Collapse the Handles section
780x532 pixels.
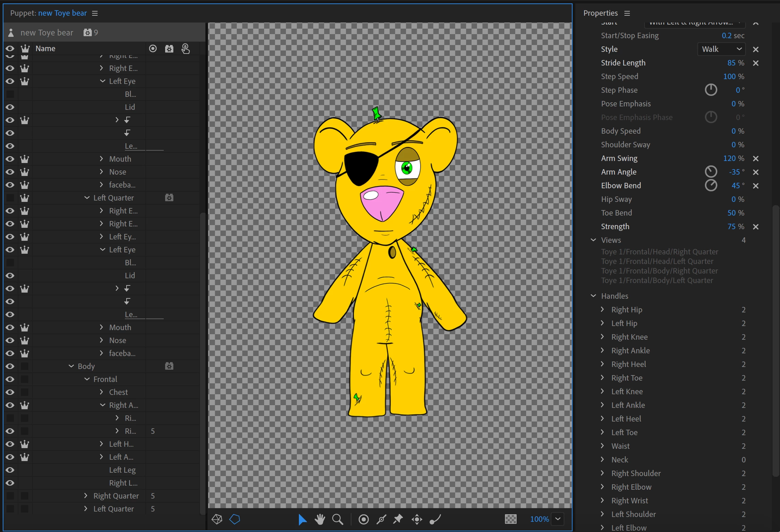tap(593, 296)
